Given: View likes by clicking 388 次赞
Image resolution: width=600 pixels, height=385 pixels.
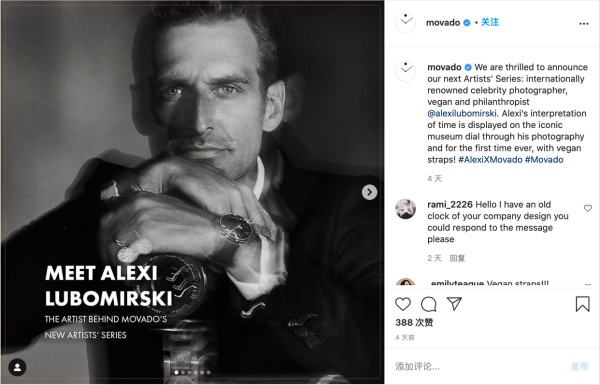Looking at the screenshot, I should tap(414, 323).
